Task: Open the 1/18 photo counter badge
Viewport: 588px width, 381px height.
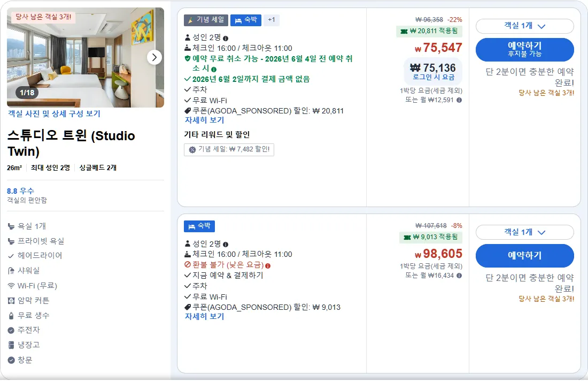Action: (x=27, y=93)
